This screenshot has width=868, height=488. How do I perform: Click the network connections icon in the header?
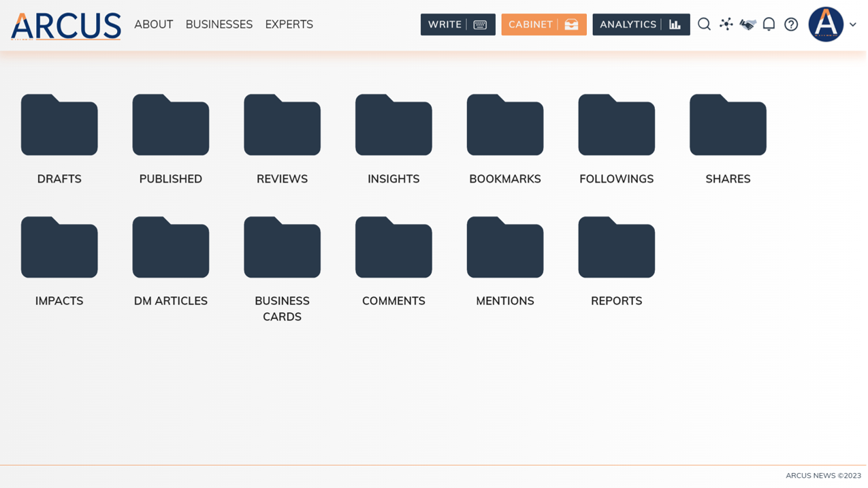point(726,24)
